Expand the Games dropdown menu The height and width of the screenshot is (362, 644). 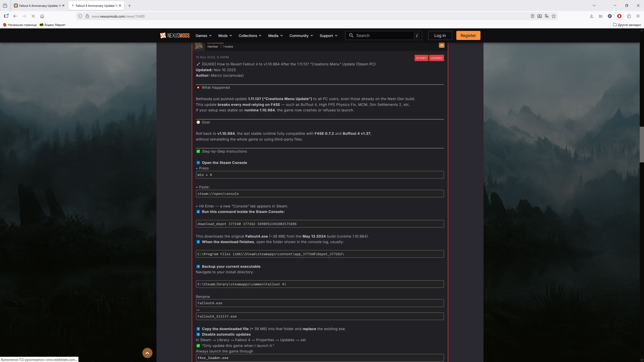coord(203,36)
